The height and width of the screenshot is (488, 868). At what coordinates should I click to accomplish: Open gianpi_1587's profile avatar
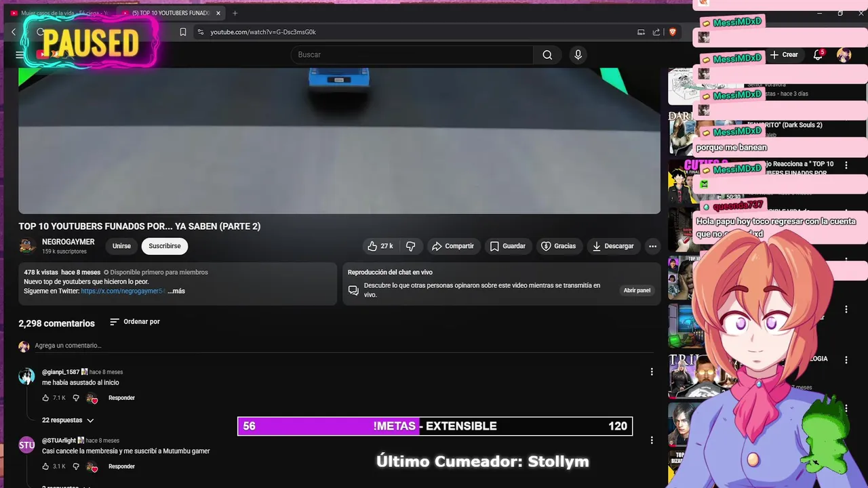pyautogui.click(x=26, y=377)
